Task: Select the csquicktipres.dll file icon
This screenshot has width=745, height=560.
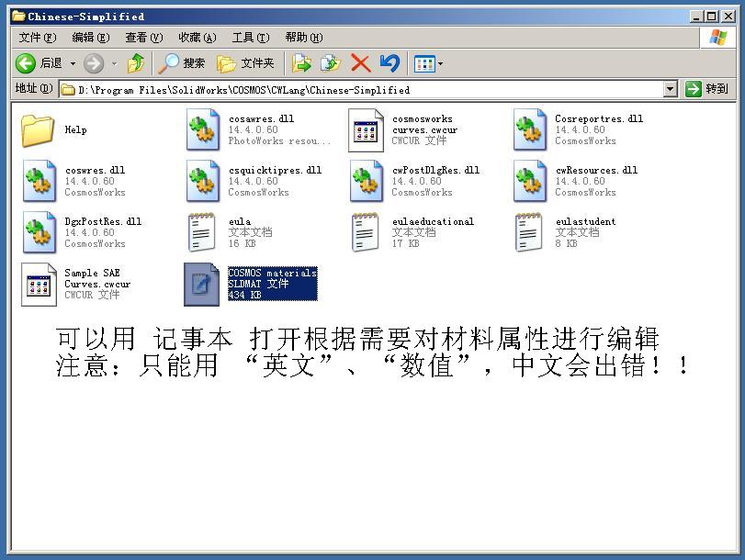Action: [203, 181]
